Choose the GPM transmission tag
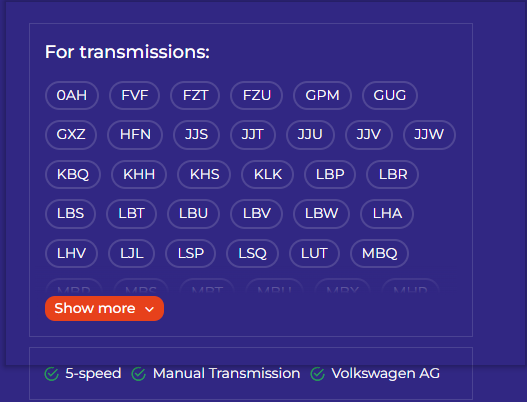Viewport: 527px width, 402px height. [x=322, y=95]
